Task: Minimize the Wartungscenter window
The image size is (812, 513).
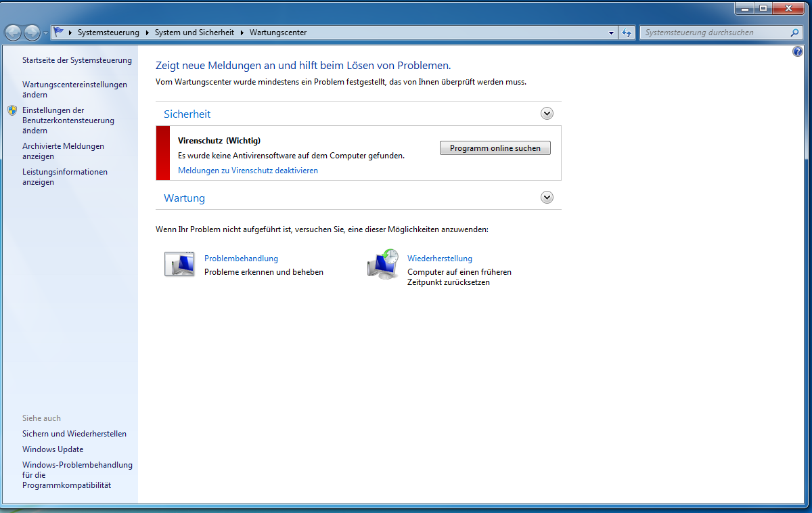Action: point(745,8)
